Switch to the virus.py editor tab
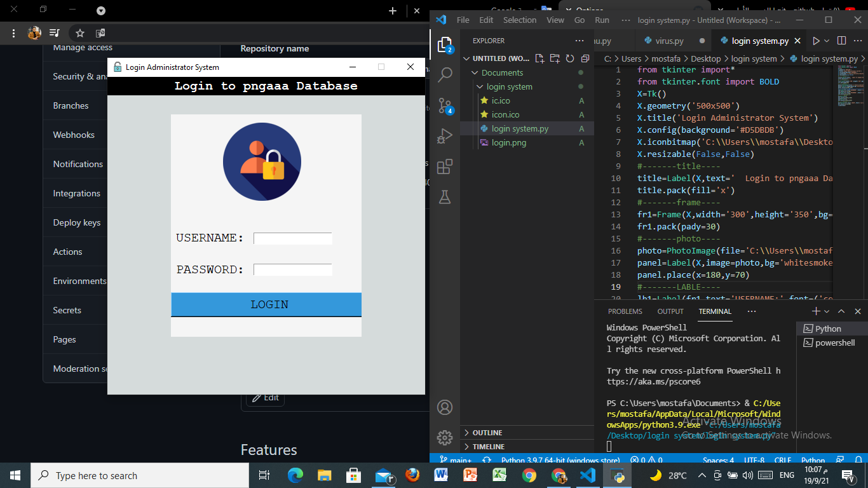The image size is (868, 488). 669,41
